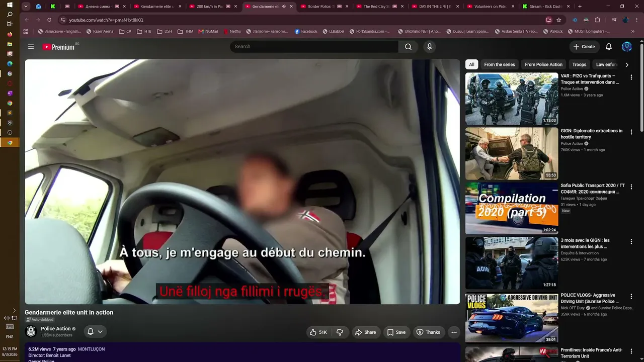Open Facebook bookmark
The image size is (644, 362).
click(306, 31)
